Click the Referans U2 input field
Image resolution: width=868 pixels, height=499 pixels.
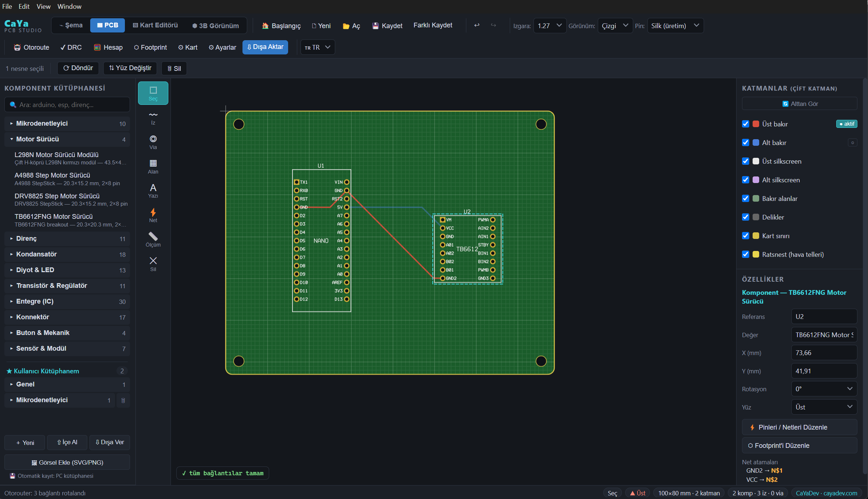click(x=824, y=317)
